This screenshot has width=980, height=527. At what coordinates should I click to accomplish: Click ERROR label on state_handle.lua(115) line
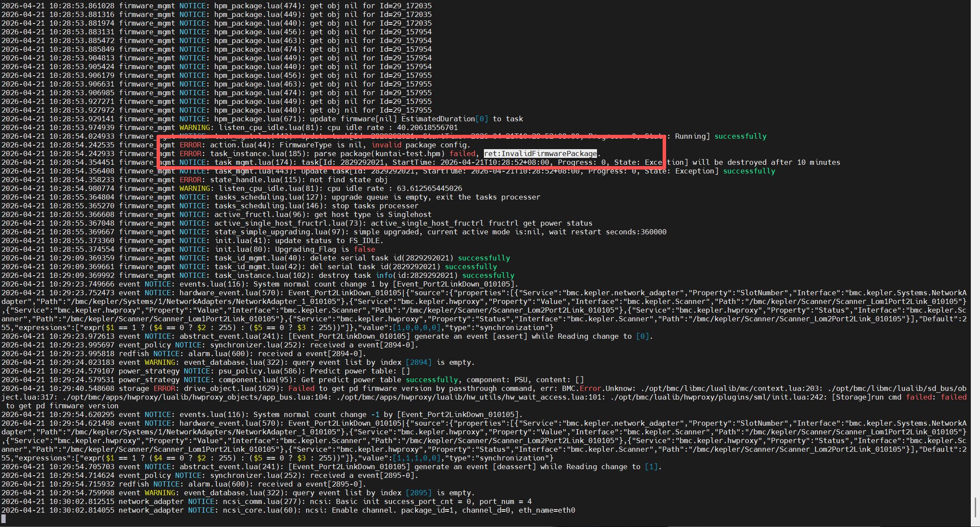[190, 180]
